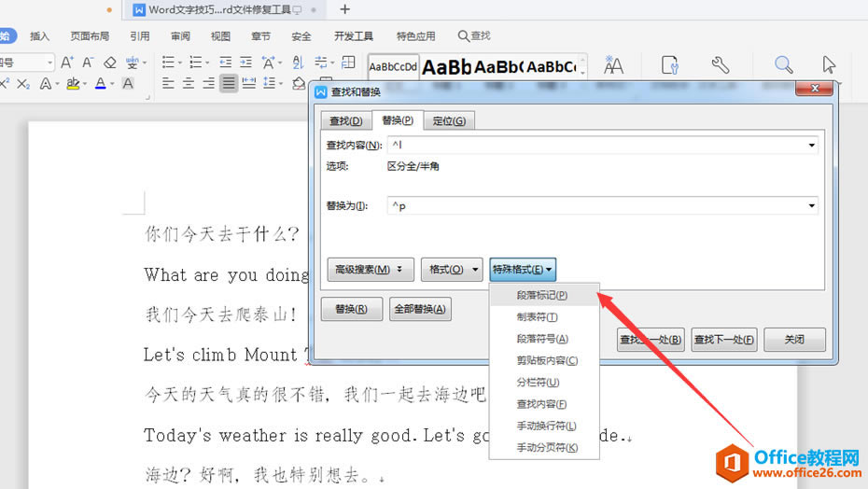Click the magnifier find-replace ribbon icon
The image size is (868, 489).
coord(783,64)
